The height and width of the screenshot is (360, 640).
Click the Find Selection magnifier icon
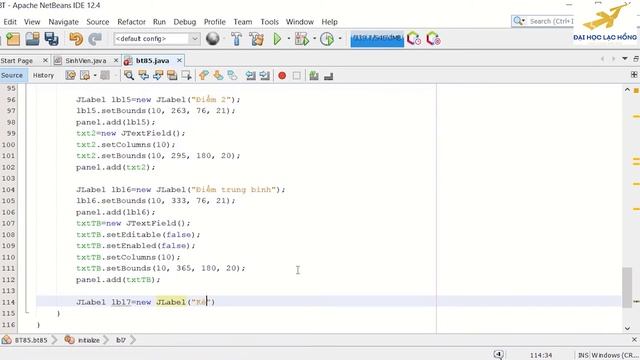129,76
